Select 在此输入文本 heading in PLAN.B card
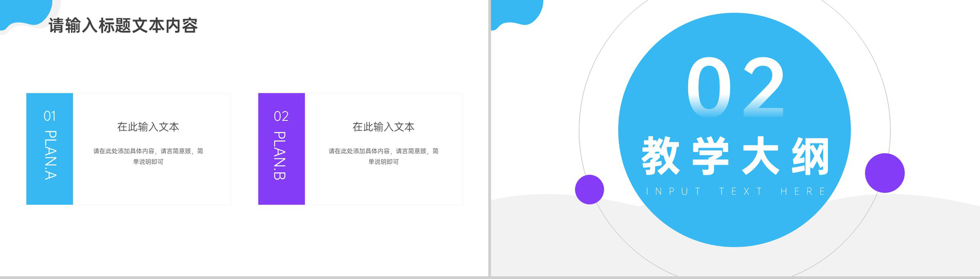Viewport: 980px width, 279px height. click(383, 127)
